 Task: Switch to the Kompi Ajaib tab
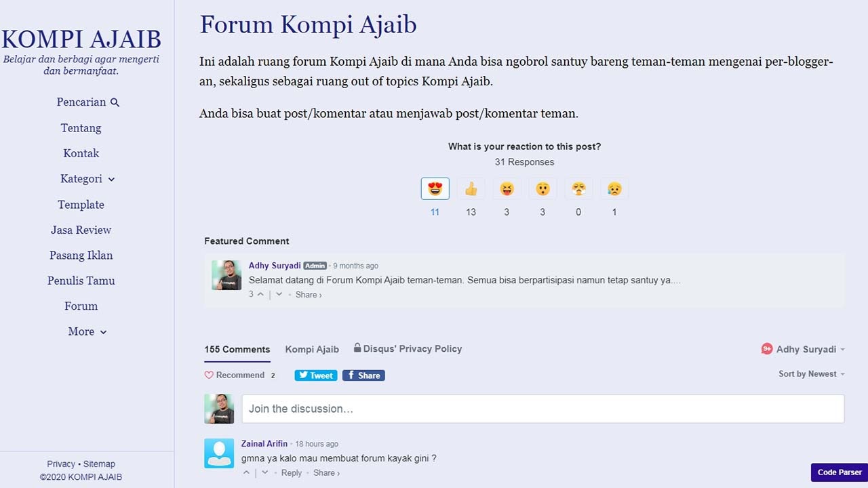tap(312, 349)
